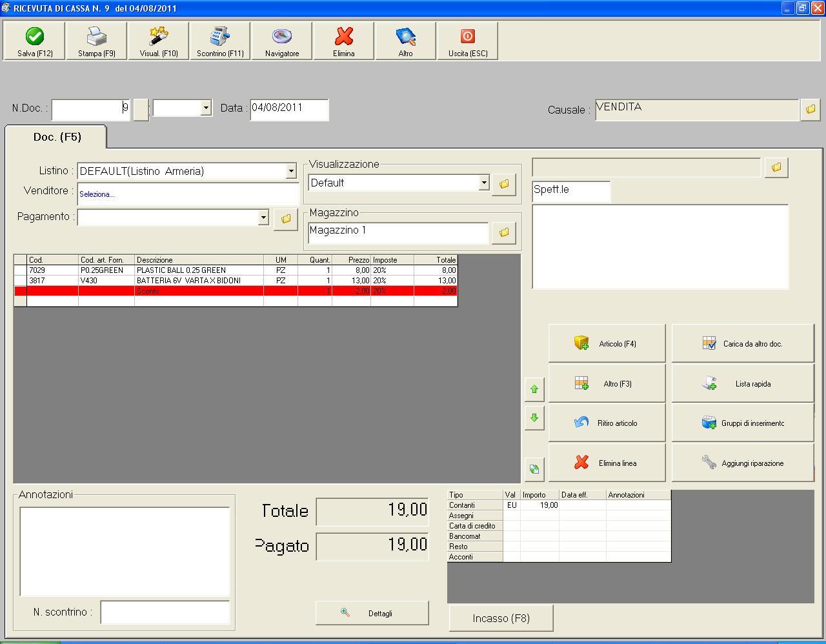826x644 pixels.
Task: Click item code 7029 cell
Action: click(x=52, y=270)
